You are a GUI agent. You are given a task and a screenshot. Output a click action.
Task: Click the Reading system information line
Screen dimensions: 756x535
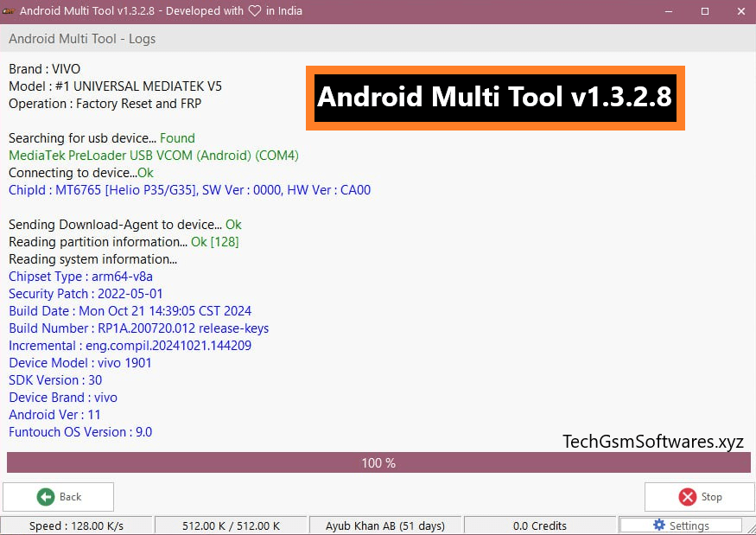(93, 259)
